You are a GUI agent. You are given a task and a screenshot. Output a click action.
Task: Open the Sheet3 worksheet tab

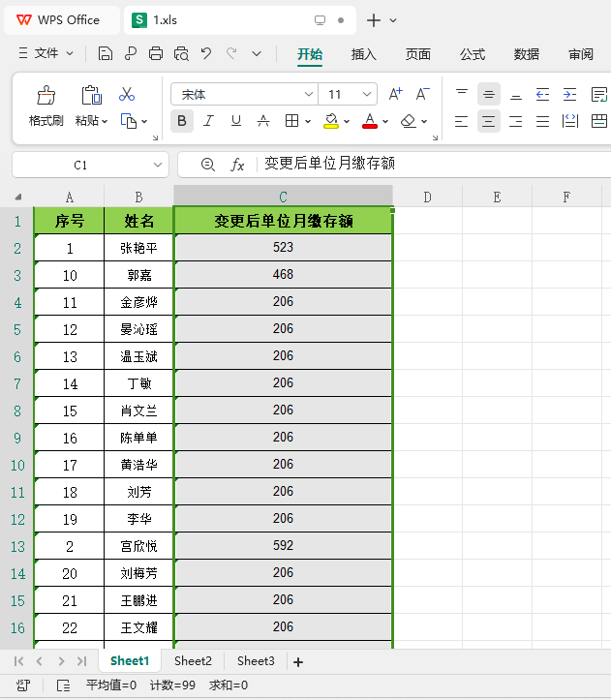[x=256, y=660]
